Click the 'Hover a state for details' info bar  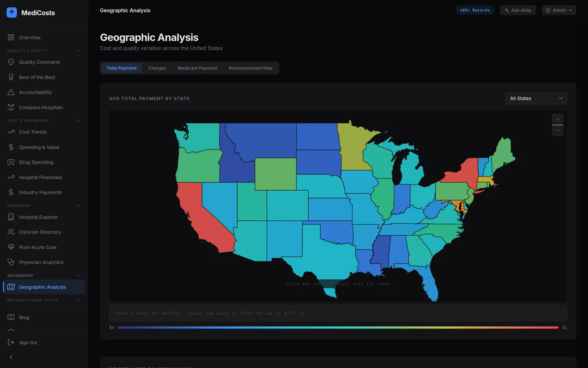tap(338, 313)
